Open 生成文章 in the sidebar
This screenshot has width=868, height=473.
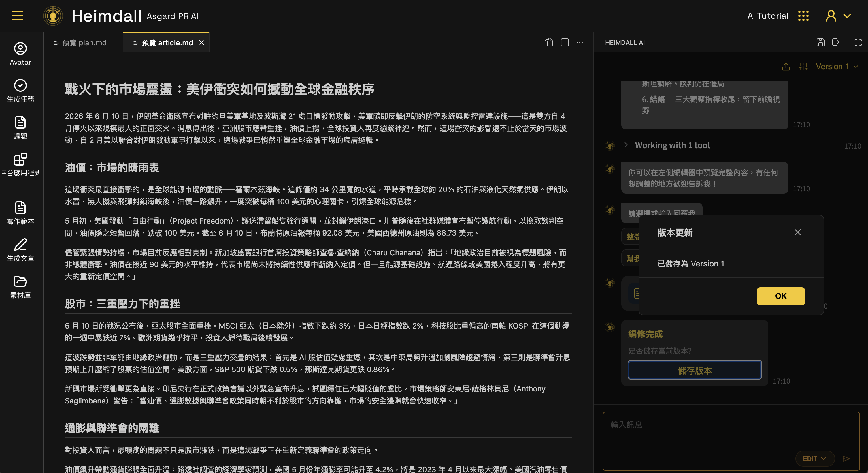20,250
